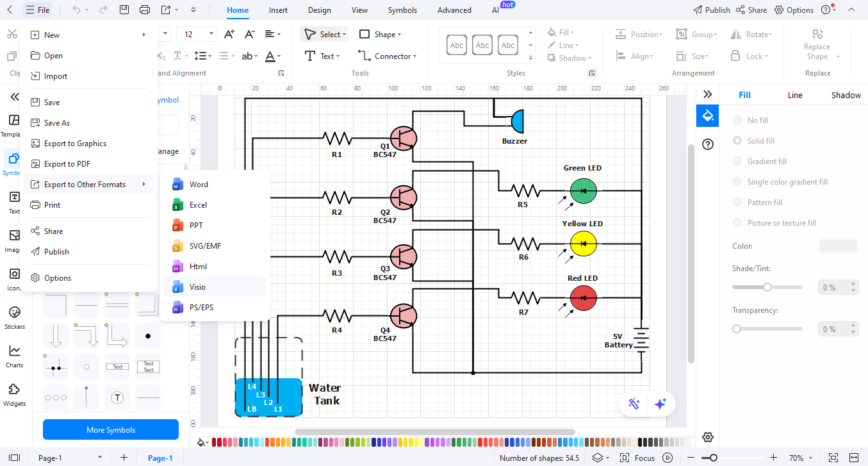Image resolution: width=868 pixels, height=466 pixels.
Task: Click the settings gear at right sidebar bottom
Action: point(708,437)
